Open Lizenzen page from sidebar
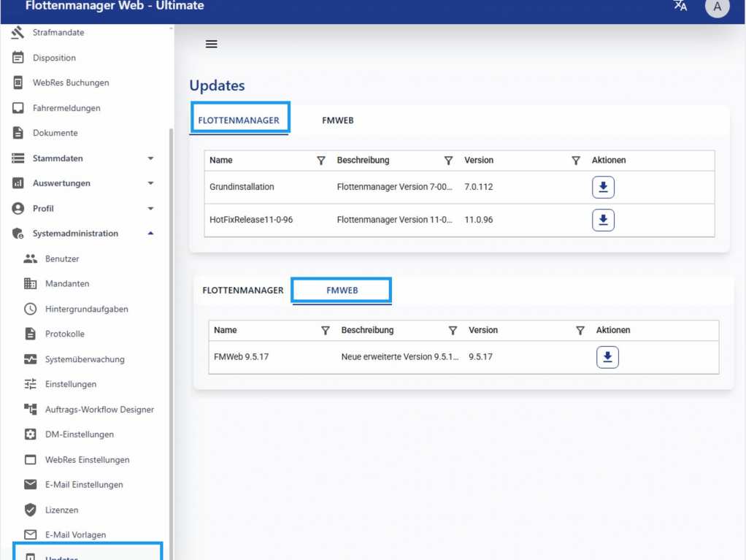This screenshot has width=746, height=560. coord(61,510)
